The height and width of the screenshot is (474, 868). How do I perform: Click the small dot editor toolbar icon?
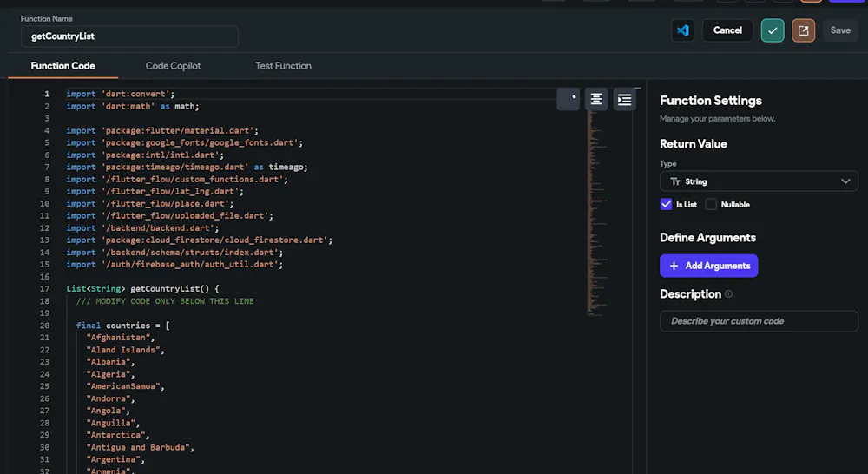[568, 99]
